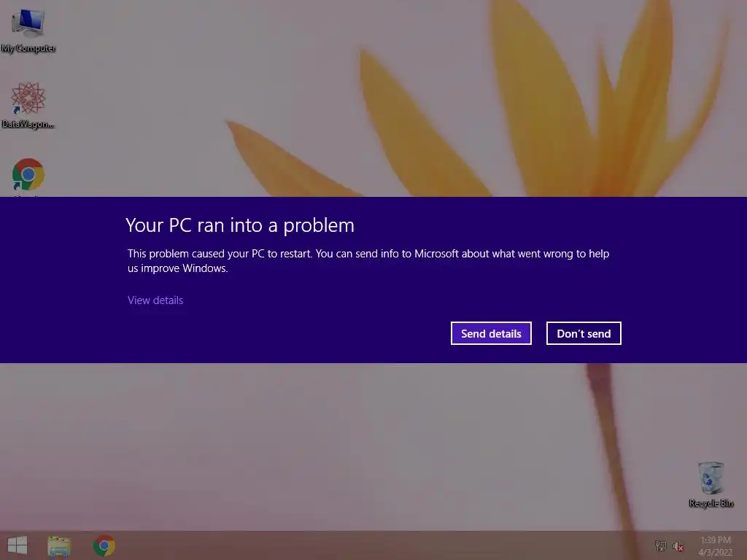Choose the Don't send button

coord(584,333)
